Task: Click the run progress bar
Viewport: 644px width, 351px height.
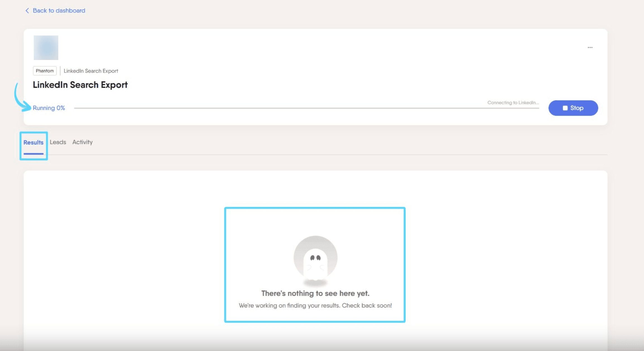Action: click(307, 108)
